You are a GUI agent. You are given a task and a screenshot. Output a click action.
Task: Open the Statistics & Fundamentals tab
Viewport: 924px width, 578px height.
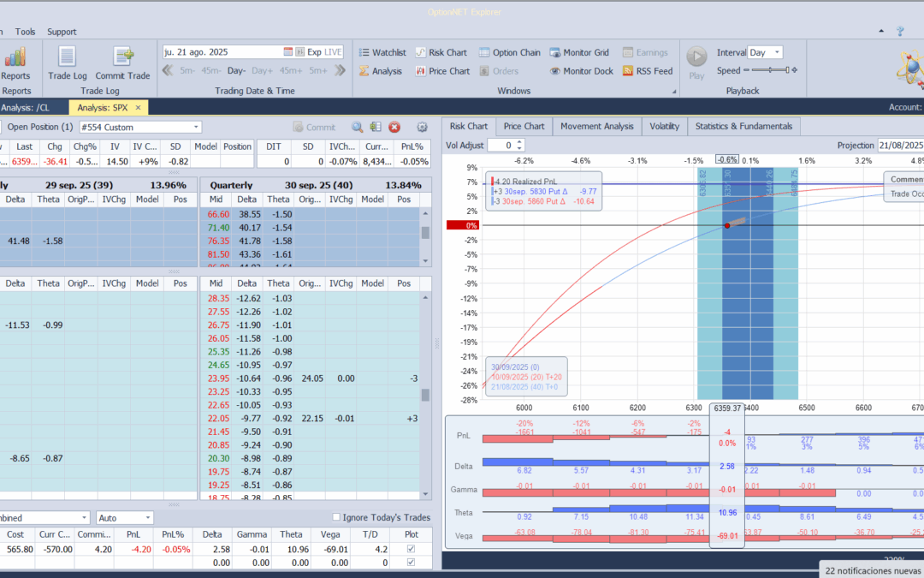[x=743, y=126]
